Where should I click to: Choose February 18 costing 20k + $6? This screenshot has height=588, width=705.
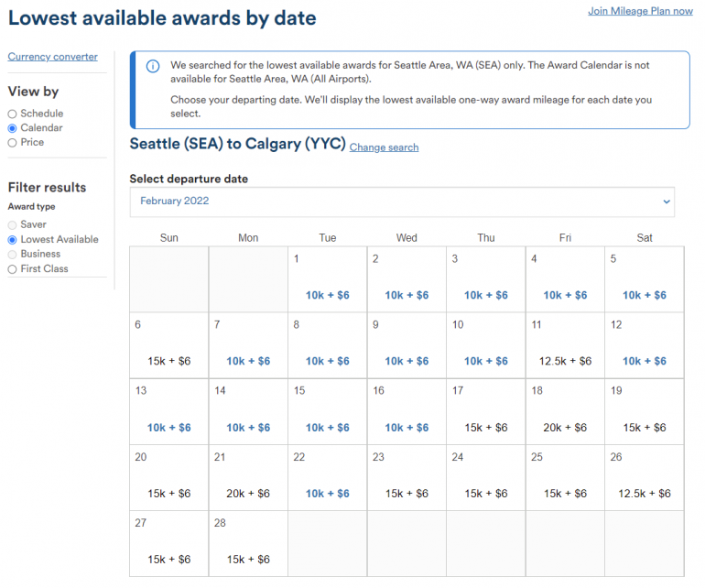coord(565,411)
